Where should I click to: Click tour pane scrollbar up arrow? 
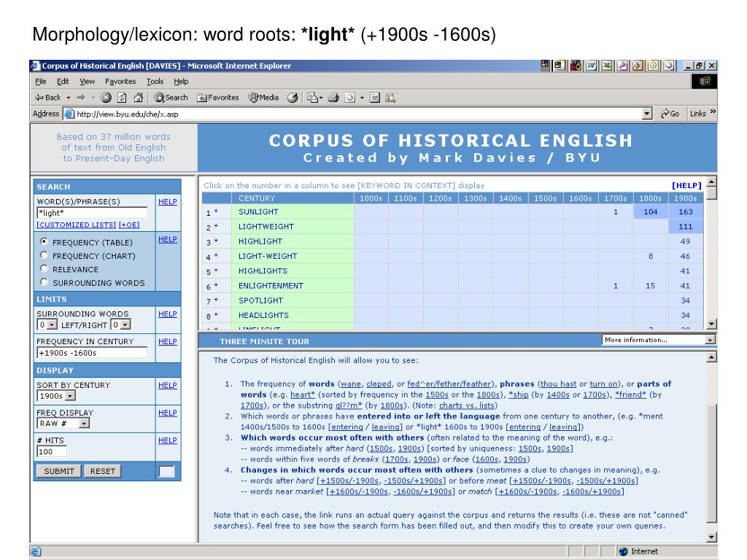[711, 357]
